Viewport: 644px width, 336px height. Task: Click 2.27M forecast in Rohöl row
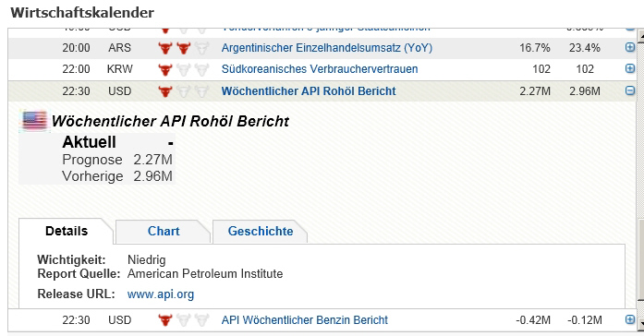pyautogui.click(x=535, y=91)
